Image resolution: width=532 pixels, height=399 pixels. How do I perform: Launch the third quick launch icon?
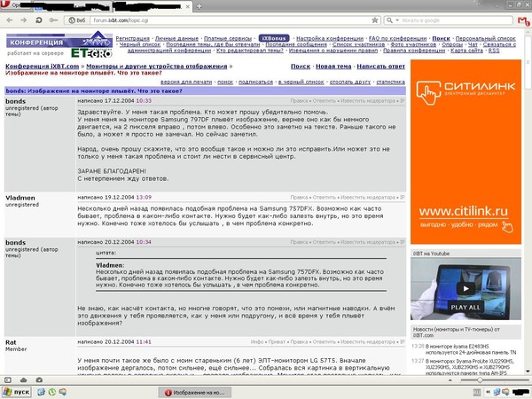coord(63,392)
